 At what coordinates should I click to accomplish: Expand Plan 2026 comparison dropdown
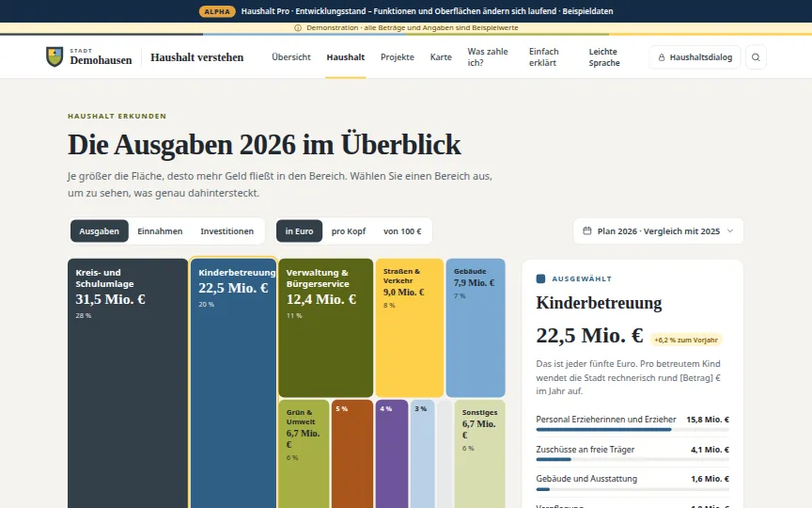tap(658, 231)
